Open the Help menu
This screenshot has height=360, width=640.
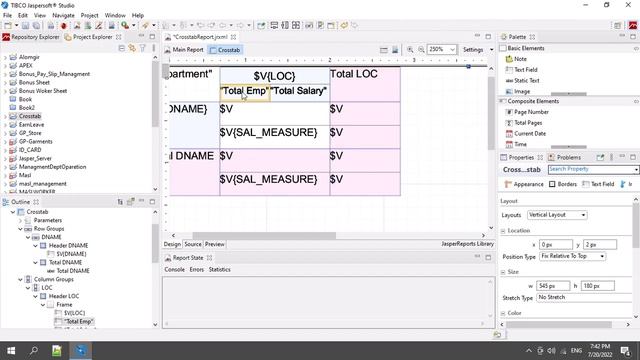pos(138,15)
